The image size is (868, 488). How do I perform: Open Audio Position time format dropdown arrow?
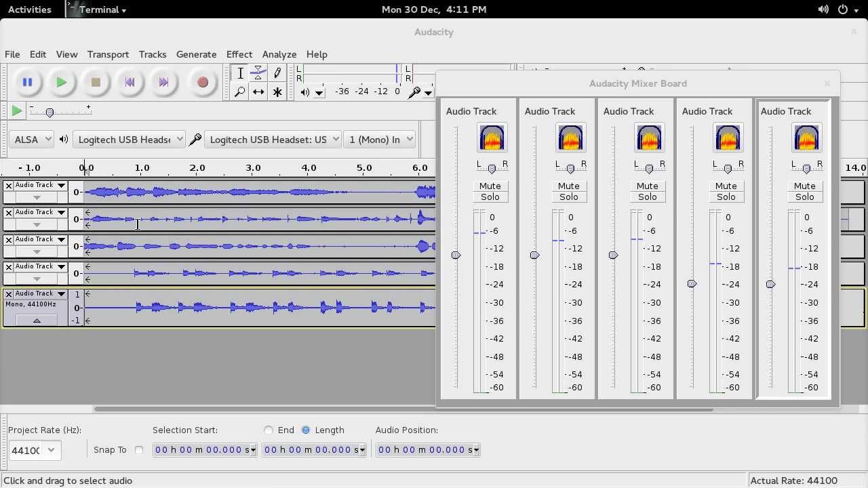coord(477,449)
